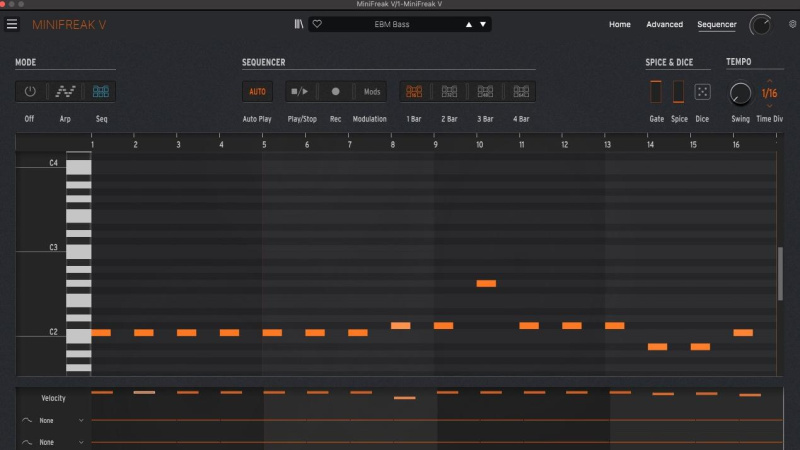The image size is (800, 450).
Task: Click the step 2 velocity bar
Action: pos(144,392)
